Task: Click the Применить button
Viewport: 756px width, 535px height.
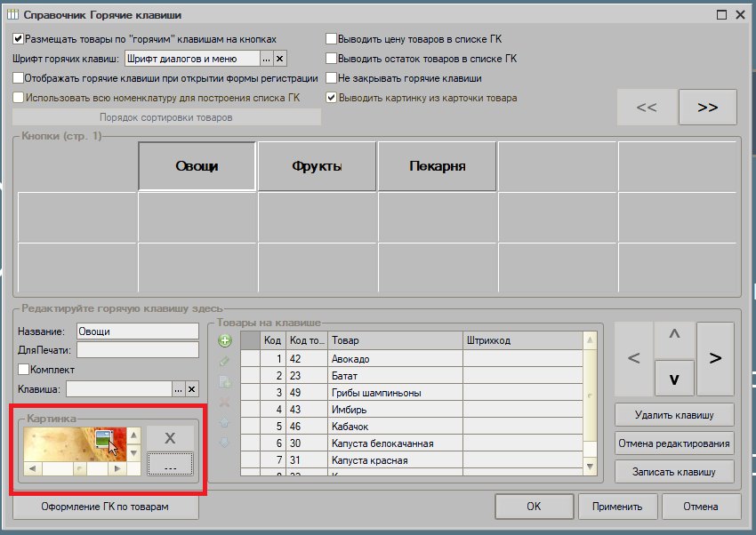Action: point(617,507)
